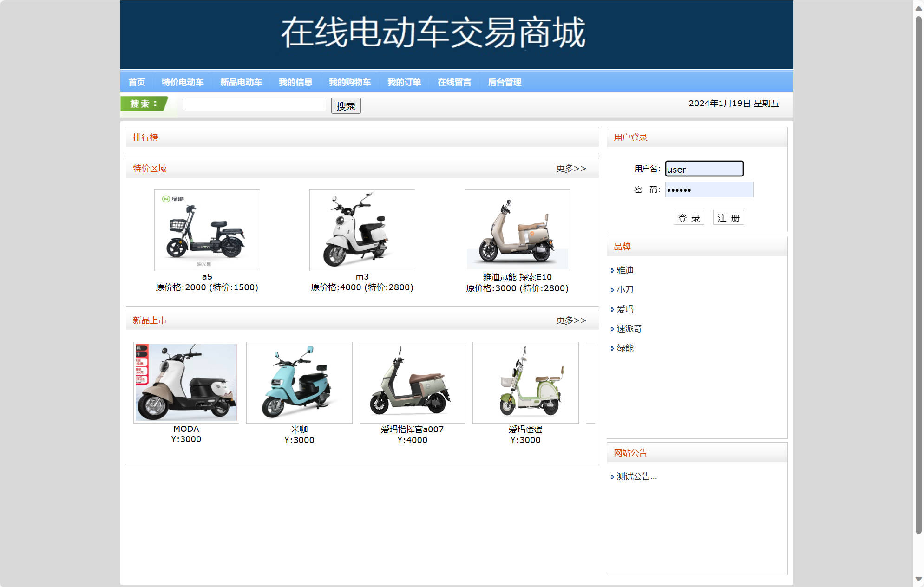This screenshot has height=587, width=924.
Task: Open the 后台管理 menu item
Action: pos(505,82)
